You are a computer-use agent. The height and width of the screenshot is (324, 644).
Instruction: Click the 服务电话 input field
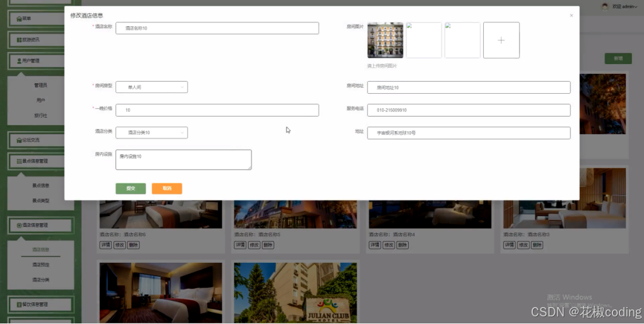(469, 110)
